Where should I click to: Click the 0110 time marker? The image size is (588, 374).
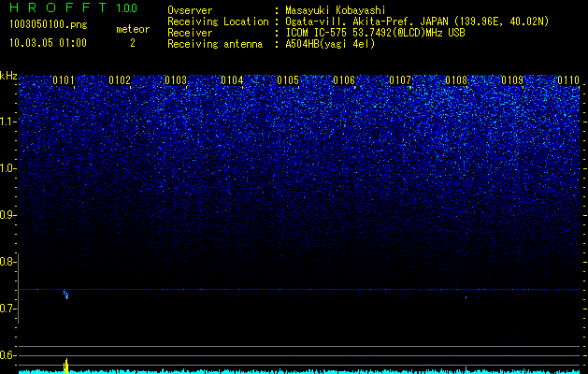pyautogui.click(x=568, y=80)
